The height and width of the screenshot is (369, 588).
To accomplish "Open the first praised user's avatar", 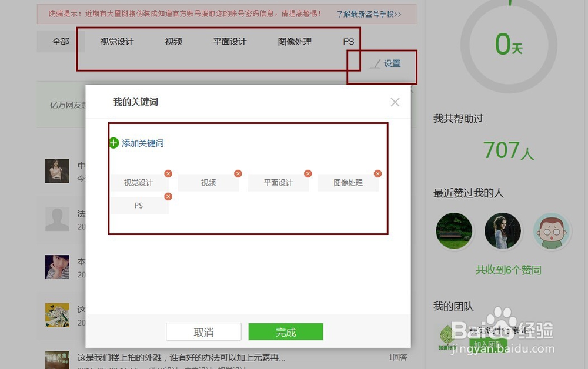I will point(454,232).
